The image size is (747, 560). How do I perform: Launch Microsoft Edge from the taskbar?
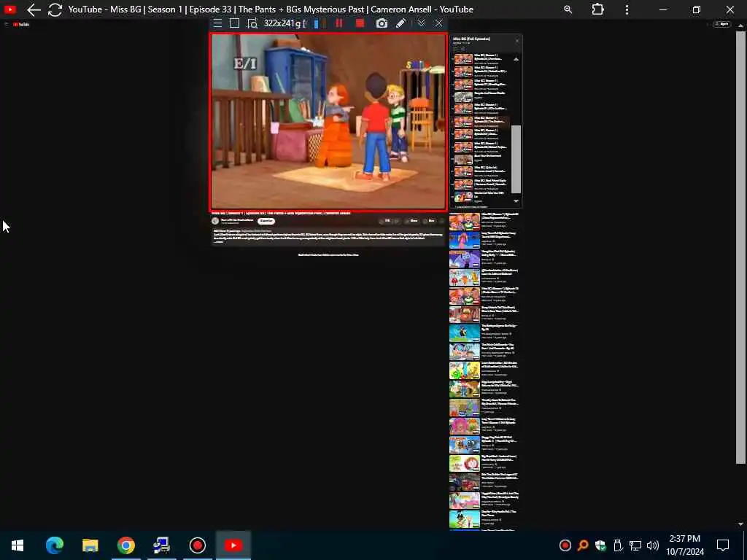click(x=54, y=545)
